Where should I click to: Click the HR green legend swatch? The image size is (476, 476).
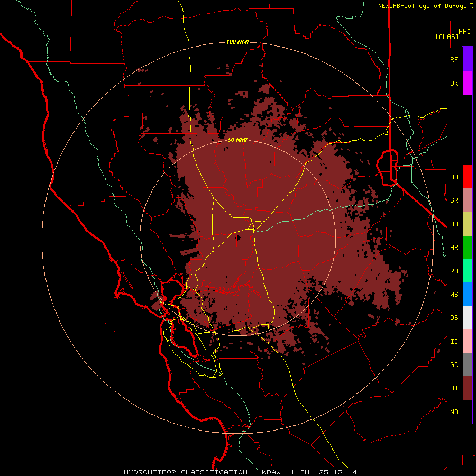coord(467,248)
